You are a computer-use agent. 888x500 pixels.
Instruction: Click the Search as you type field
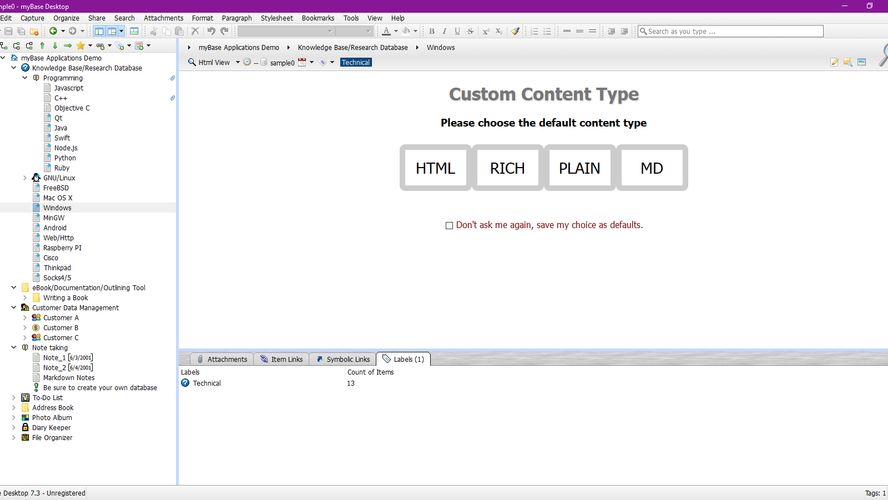click(730, 31)
